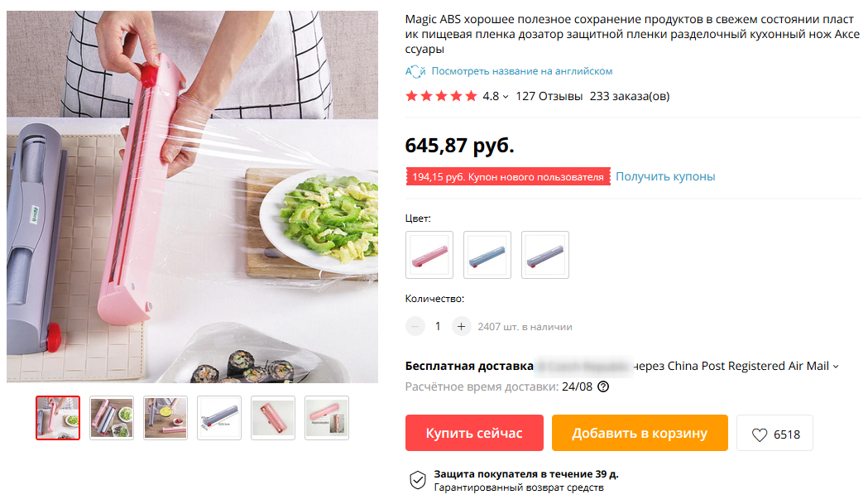Click the heart wishlist icon
Image resolution: width=868 pixels, height=504 pixels.
(x=759, y=434)
